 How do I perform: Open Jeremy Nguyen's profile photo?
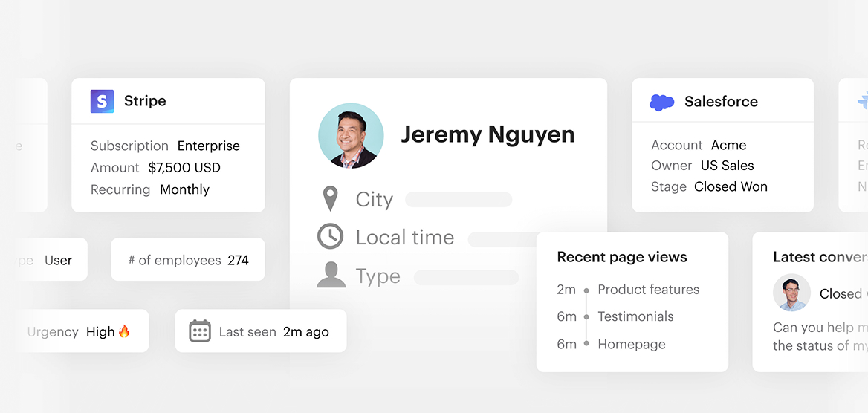(351, 135)
